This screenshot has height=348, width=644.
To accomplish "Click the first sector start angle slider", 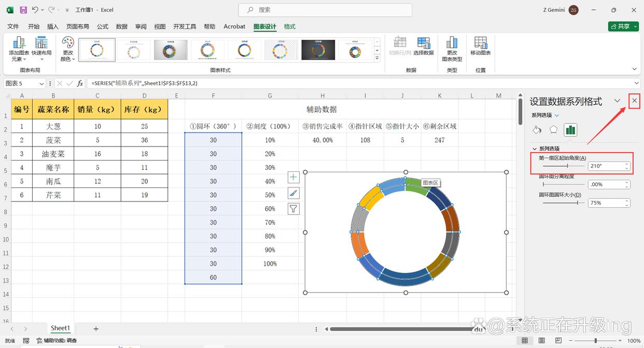I will coord(562,166).
